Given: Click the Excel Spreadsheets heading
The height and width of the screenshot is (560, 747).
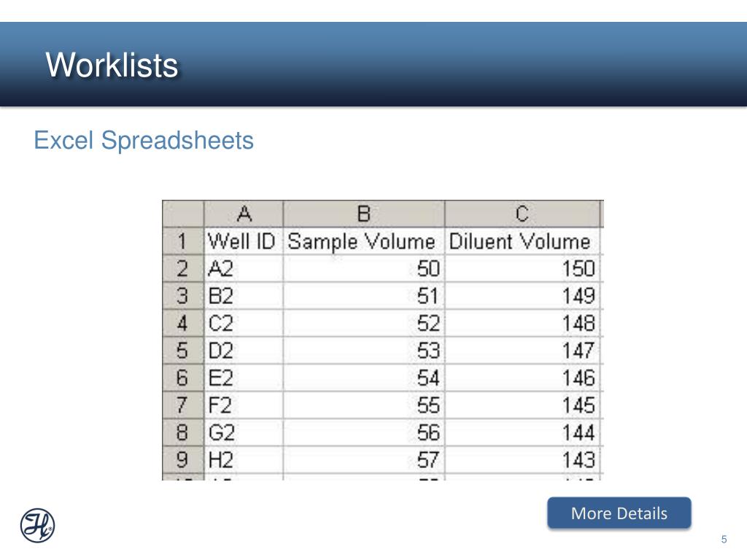Looking at the screenshot, I should click(x=144, y=141).
